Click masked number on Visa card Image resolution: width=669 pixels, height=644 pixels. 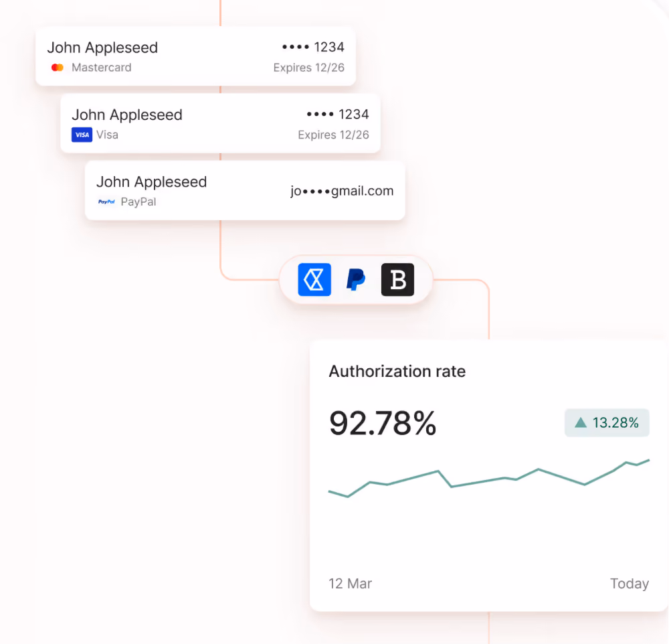pyautogui.click(x=338, y=114)
